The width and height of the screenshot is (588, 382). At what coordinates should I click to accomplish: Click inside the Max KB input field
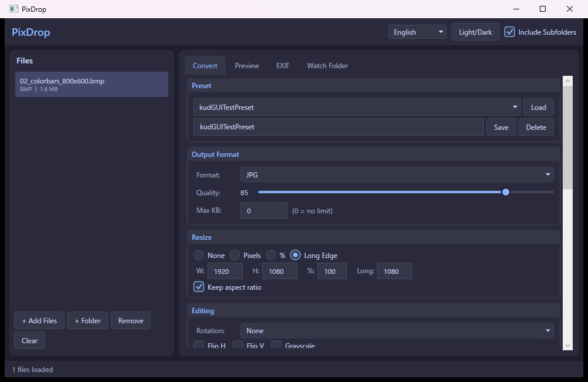(x=263, y=210)
